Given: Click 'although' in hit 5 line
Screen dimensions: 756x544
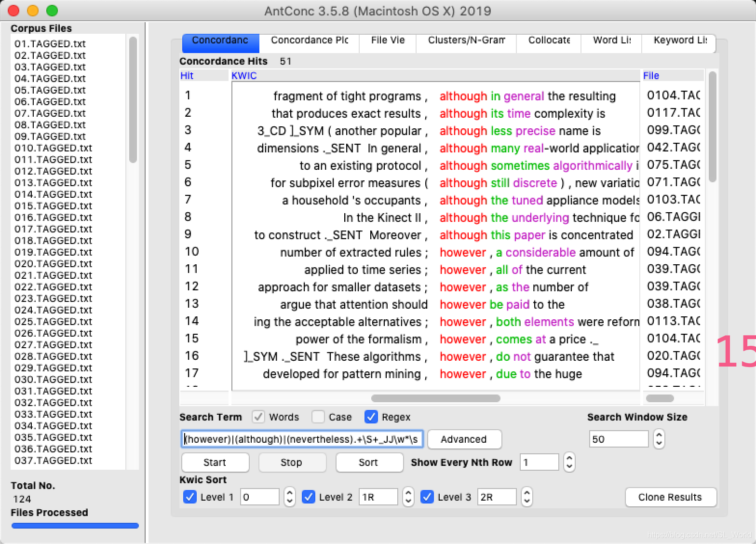Looking at the screenshot, I should tap(463, 166).
